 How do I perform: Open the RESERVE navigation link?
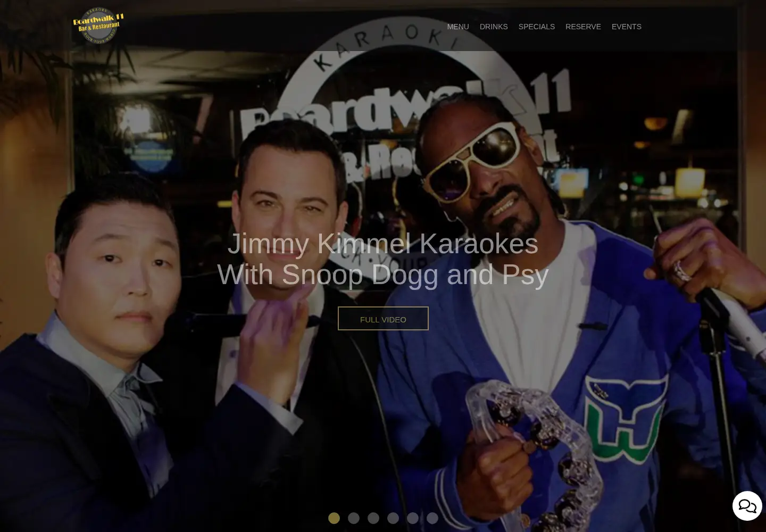(x=583, y=27)
